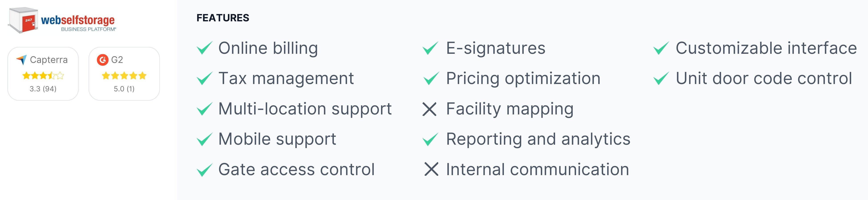Click the X icon beside Internal communication

431,169
